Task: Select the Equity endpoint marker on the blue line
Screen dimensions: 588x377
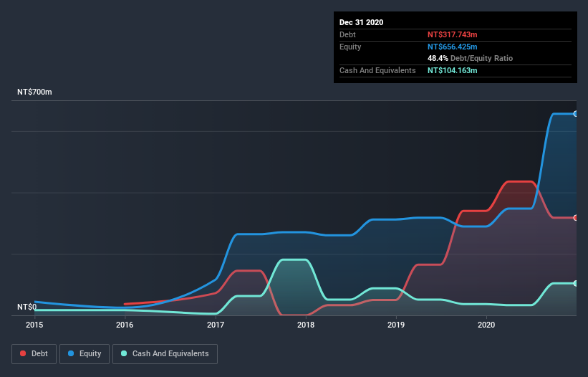Action: [576, 114]
